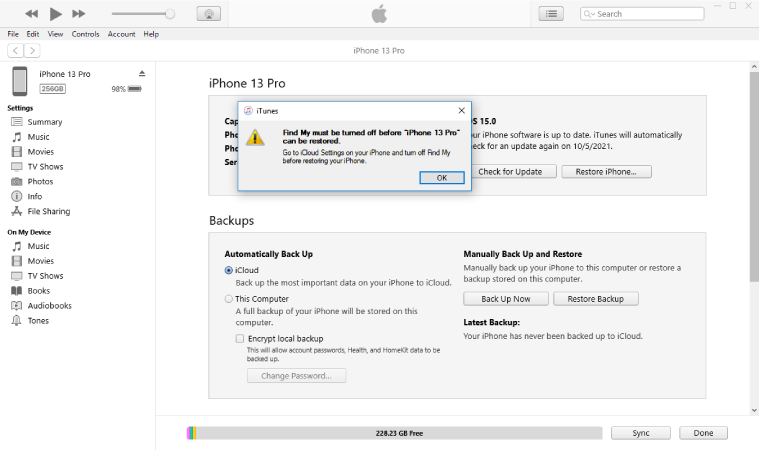This screenshot has height=450, width=759.
Task: Click Change Password button
Action: click(296, 376)
